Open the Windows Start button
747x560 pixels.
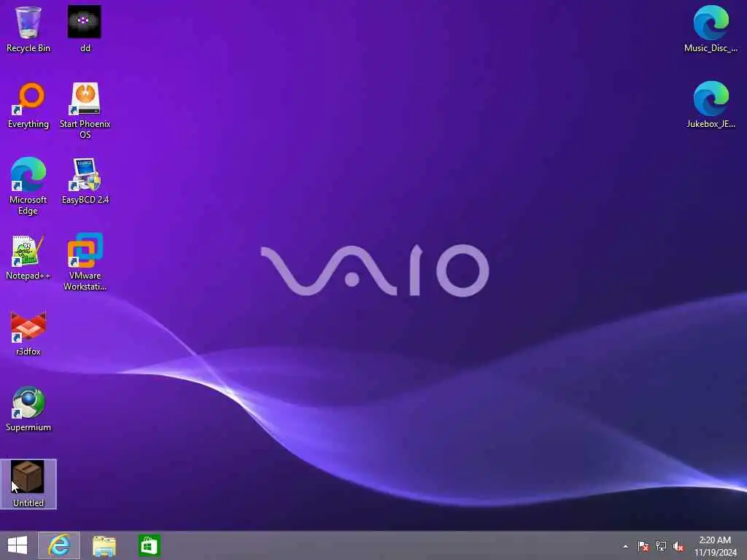tap(18, 545)
